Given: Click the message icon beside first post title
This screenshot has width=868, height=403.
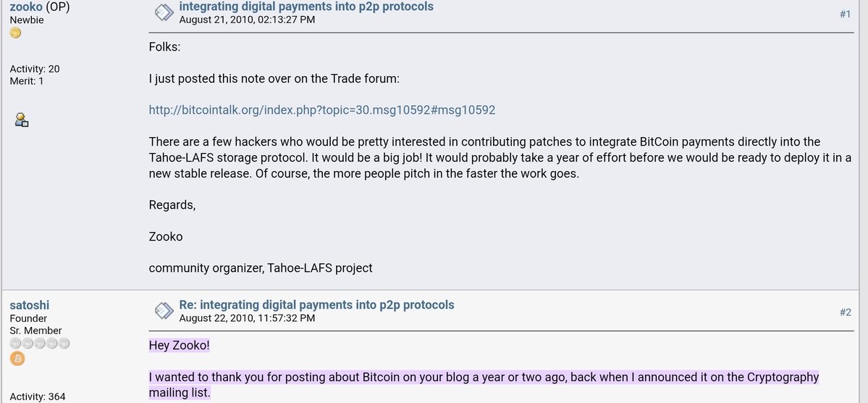Looking at the screenshot, I should pyautogui.click(x=164, y=12).
